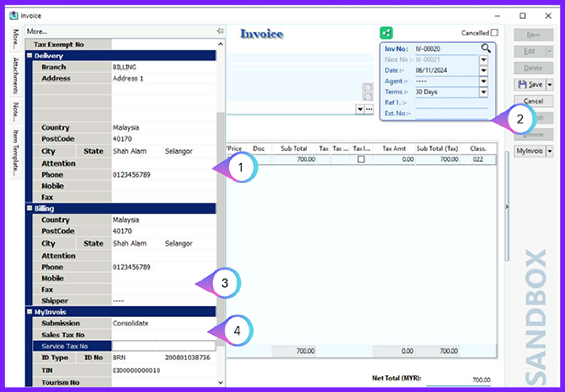Collapse the Delivery section
The height and width of the screenshot is (392, 565).
pos(29,56)
